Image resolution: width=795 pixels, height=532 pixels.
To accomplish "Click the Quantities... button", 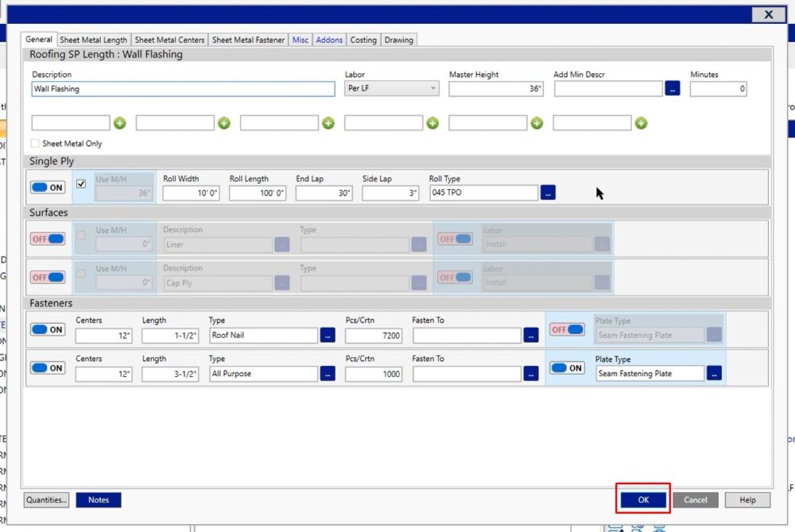I will pos(47,500).
